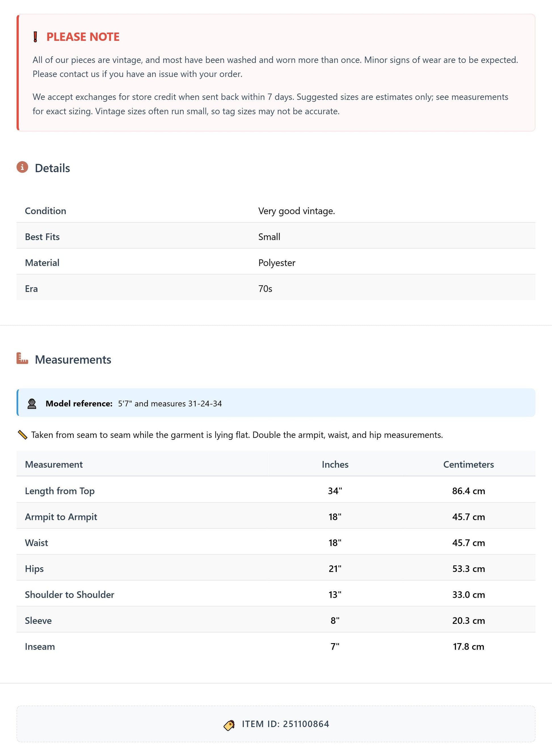Click the Polyester material value
This screenshot has height=756, width=552.
[277, 263]
